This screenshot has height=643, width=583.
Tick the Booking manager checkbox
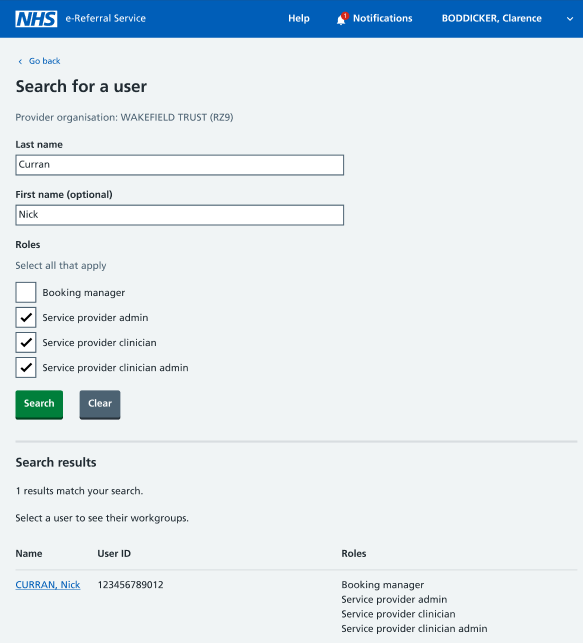(x=26, y=292)
